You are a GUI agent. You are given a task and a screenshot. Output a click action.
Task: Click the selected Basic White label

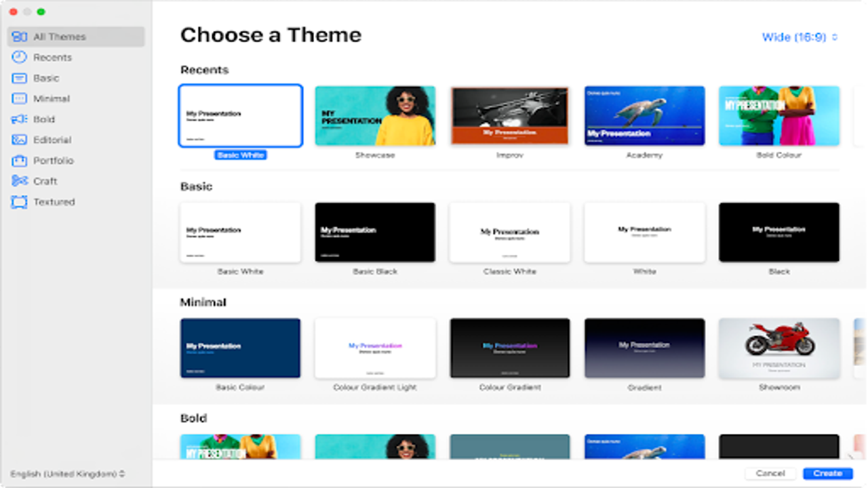[241, 155]
